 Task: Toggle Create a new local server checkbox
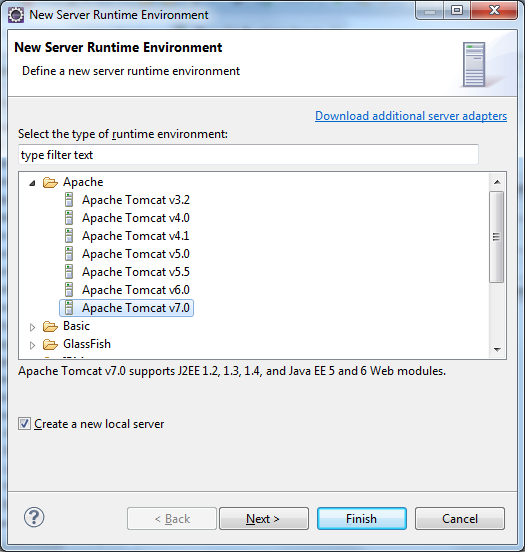point(24,424)
